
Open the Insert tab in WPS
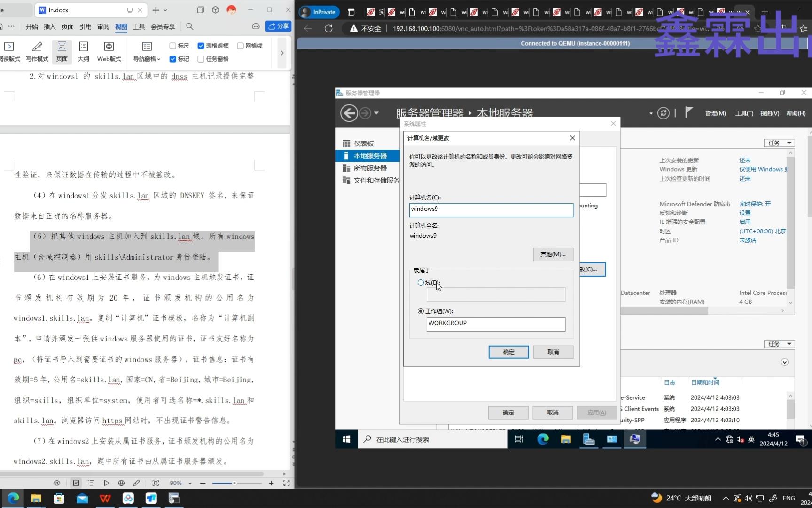click(x=49, y=27)
